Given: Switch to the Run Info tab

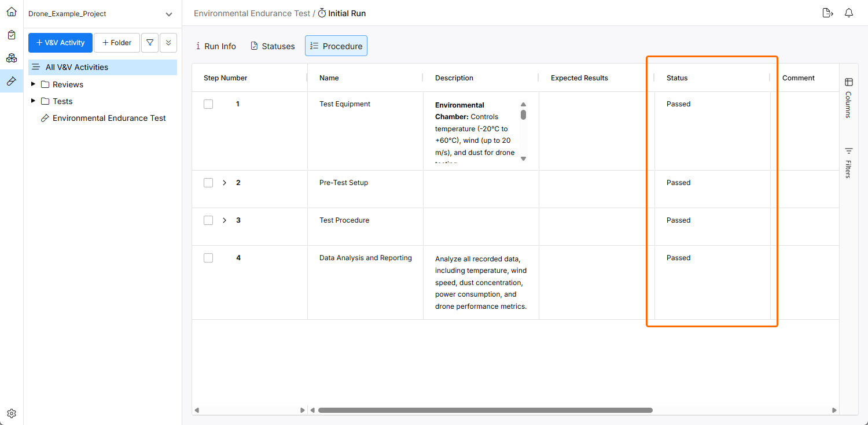Looking at the screenshot, I should click(216, 46).
